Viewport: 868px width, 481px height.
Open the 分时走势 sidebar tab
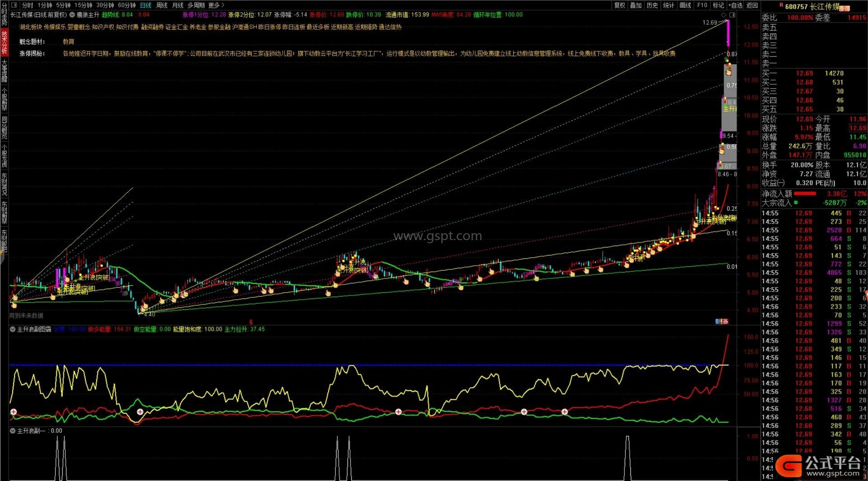(4, 14)
